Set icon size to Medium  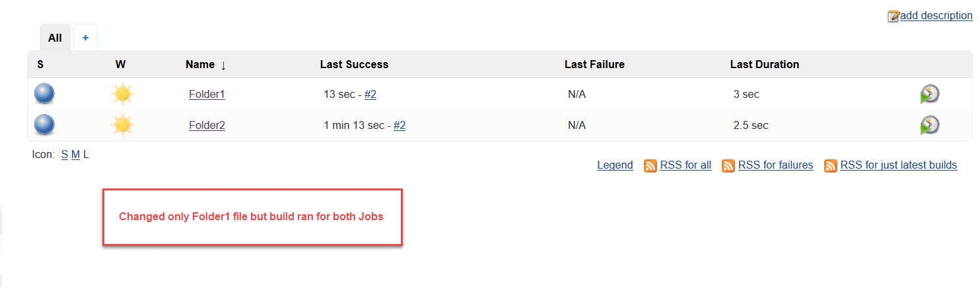tap(75, 154)
